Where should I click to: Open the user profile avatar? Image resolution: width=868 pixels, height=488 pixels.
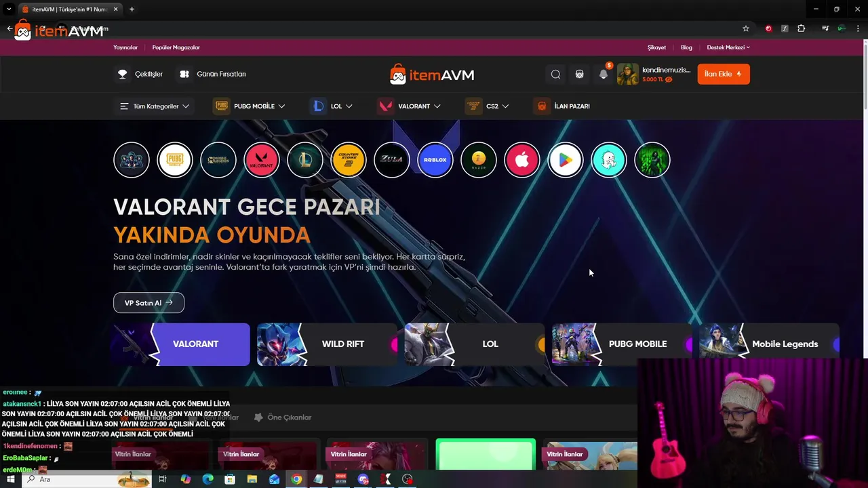(x=627, y=75)
